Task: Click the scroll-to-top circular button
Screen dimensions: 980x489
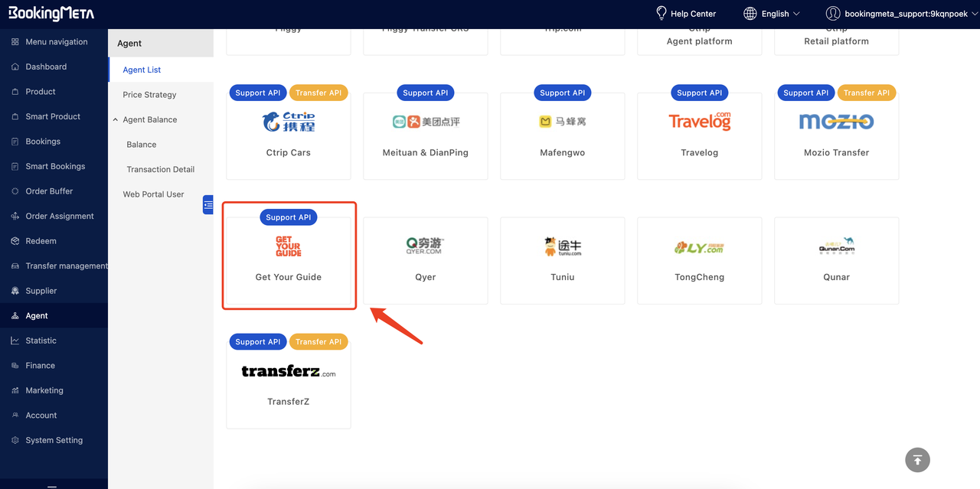Action: [917, 460]
